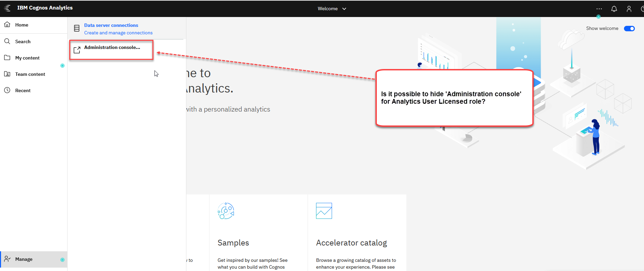This screenshot has height=271, width=644.
Task: Click "Get inspired by our samples!" text
Action: pos(247,260)
